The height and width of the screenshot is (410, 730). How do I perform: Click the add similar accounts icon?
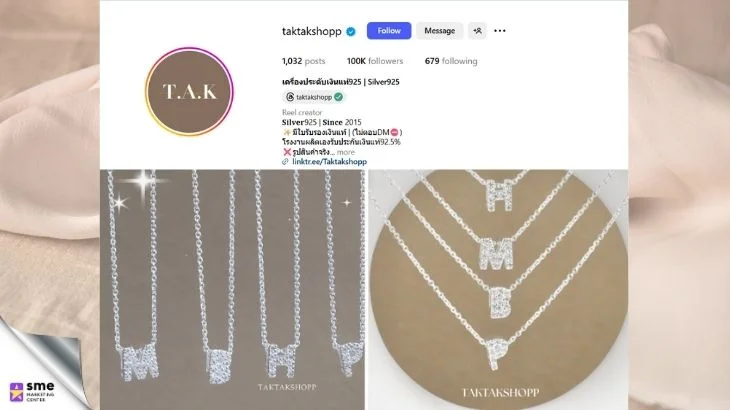(477, 31)
